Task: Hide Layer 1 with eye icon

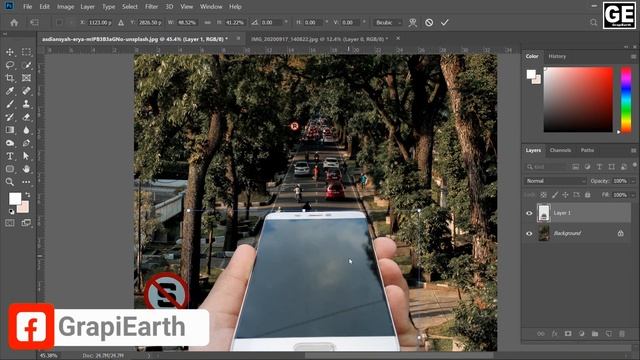Action: 529,213
